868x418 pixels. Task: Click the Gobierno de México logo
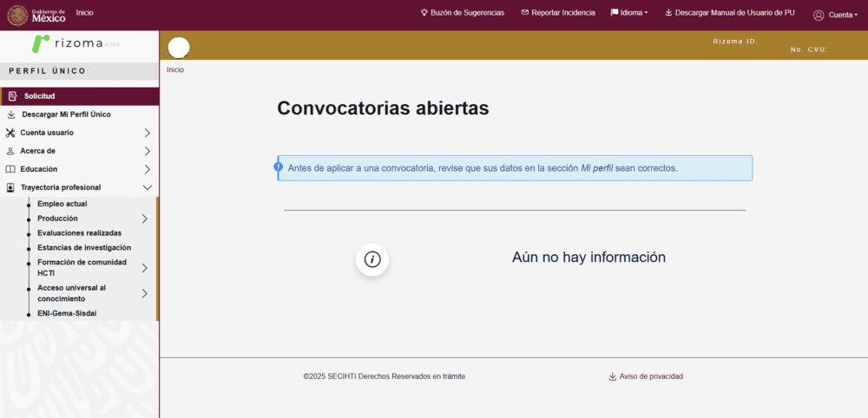[x=37, y=15]
